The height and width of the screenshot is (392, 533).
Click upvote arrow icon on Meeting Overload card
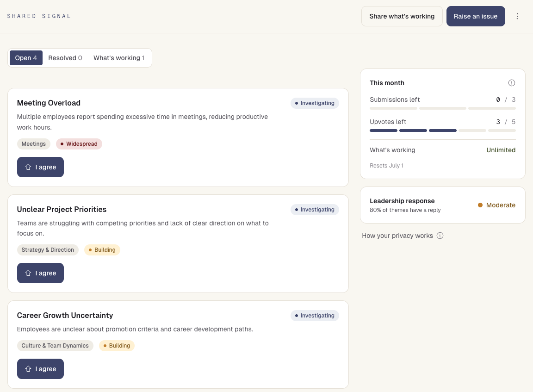tap(28, 167)
